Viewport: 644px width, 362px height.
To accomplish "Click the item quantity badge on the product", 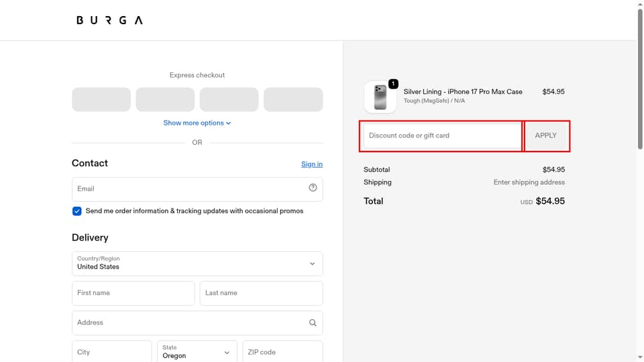I will pos(393,84).
